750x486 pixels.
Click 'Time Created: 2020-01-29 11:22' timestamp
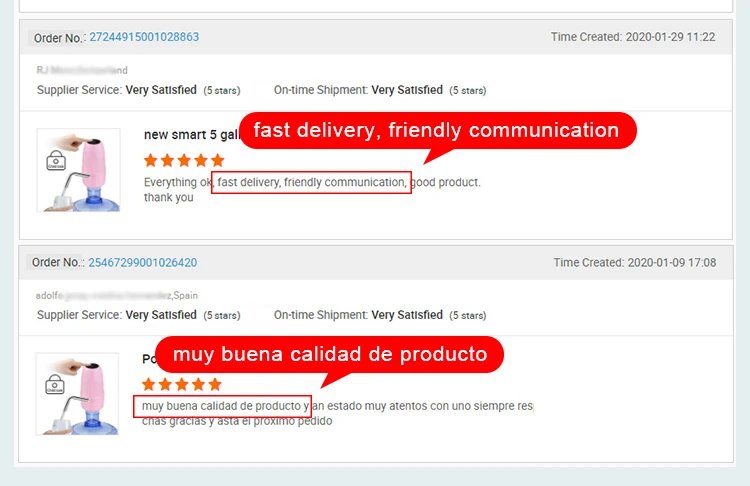pos(633,37)
